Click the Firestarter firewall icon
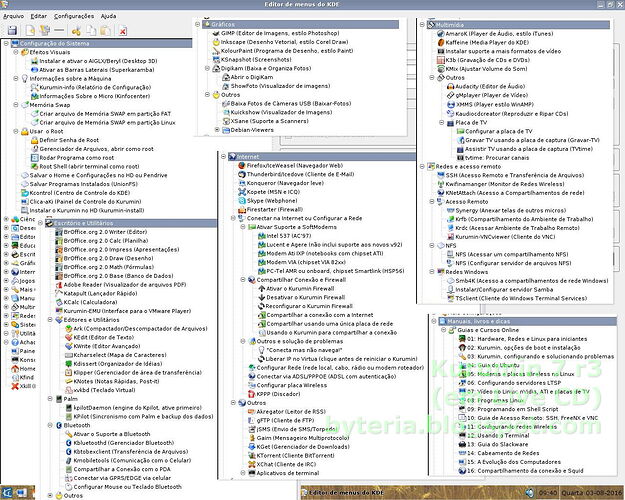Image resolution: width=625 pixels, height=500 pixels. pyautogui.click(x=242, y=209)
